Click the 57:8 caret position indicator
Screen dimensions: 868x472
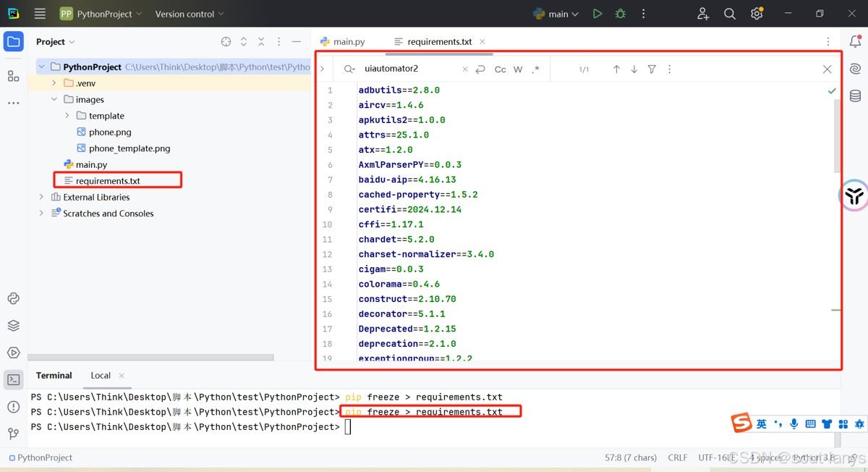coord(631,458)
